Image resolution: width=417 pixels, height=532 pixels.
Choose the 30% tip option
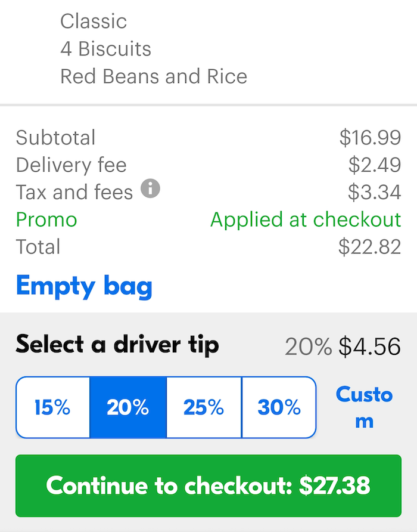click(x=279, y=407)
